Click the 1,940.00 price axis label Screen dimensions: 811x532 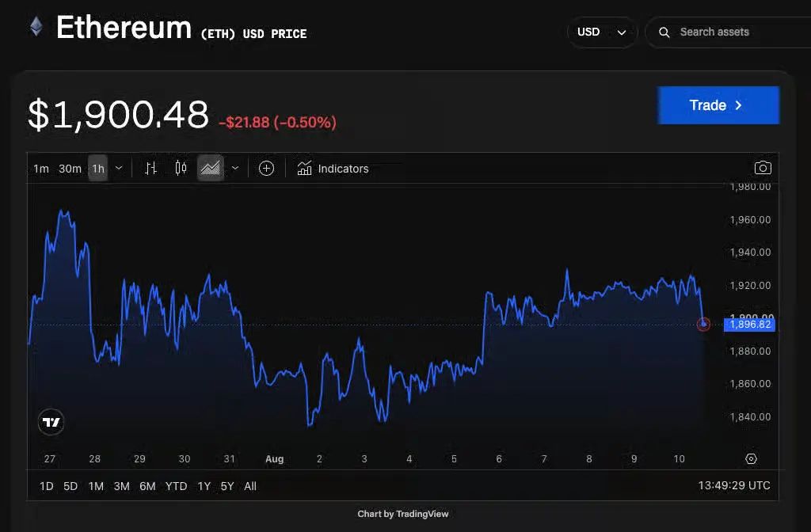[x=750, y=253]
